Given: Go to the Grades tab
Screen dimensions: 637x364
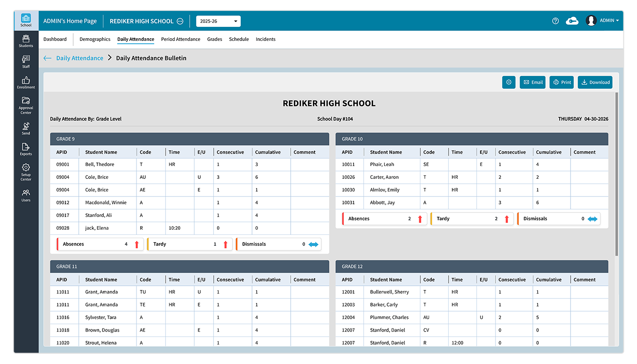Looking at the screenshot, I should (x=215, y=39).
